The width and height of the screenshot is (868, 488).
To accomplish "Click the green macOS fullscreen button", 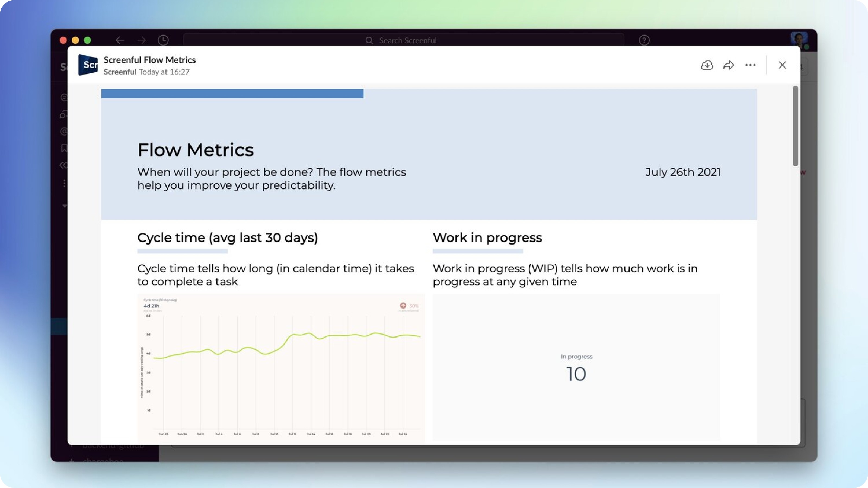I will click(x=87, y=40).
